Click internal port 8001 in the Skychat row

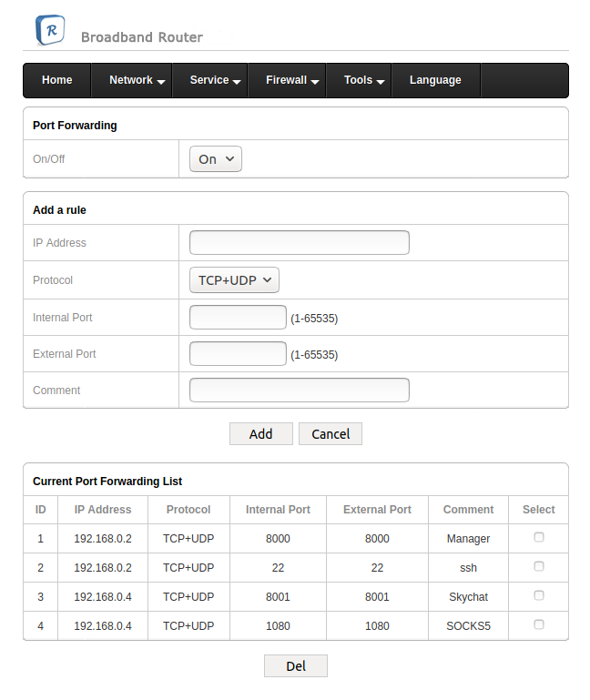tap(278, 597)
